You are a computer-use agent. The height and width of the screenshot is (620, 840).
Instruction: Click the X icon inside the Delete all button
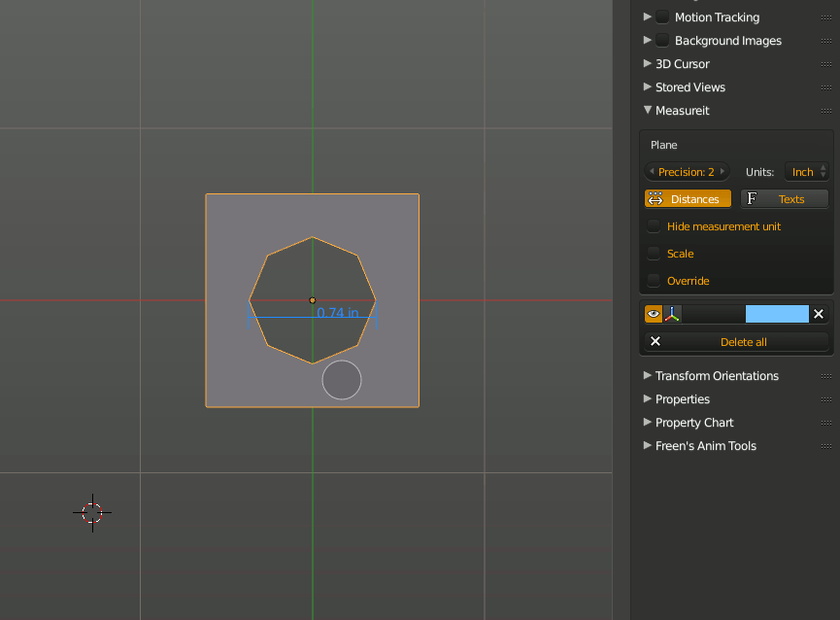[x=655, y=341]
